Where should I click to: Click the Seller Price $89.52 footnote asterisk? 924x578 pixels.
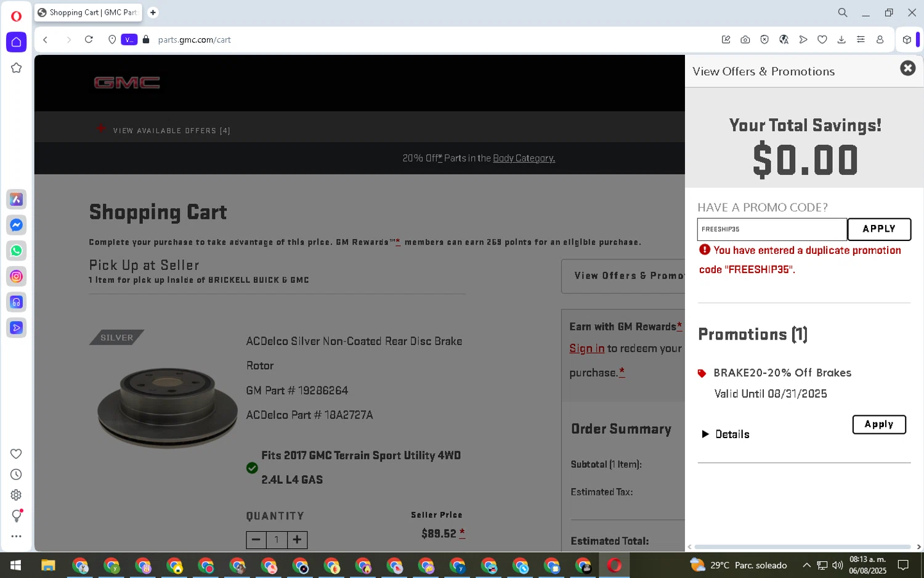coord(462,534)
